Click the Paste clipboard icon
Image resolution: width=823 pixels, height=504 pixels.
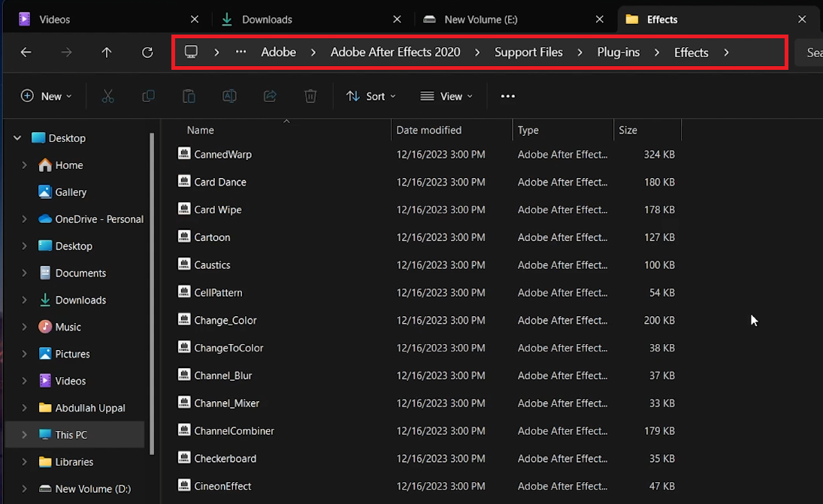tap(189, 96)
